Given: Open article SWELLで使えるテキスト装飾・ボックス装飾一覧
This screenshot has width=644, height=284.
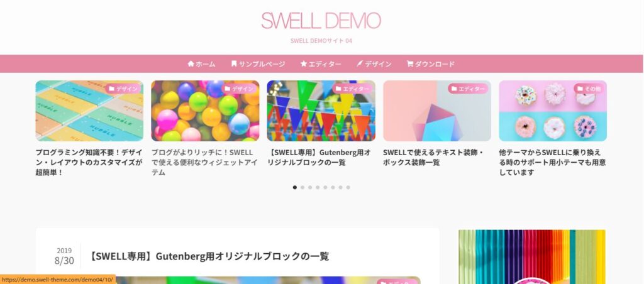Looking at the screenshot, I should [433, 157].
